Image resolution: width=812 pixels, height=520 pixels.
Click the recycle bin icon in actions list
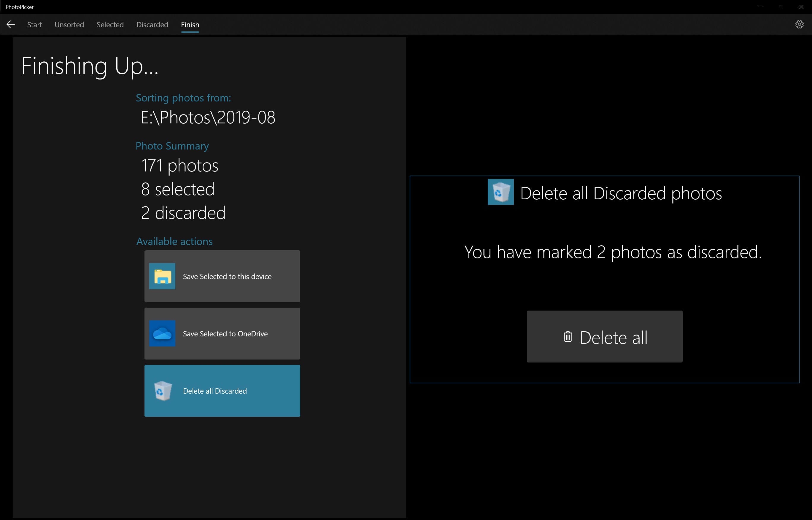pyautogui.click(x=163, y=391)
